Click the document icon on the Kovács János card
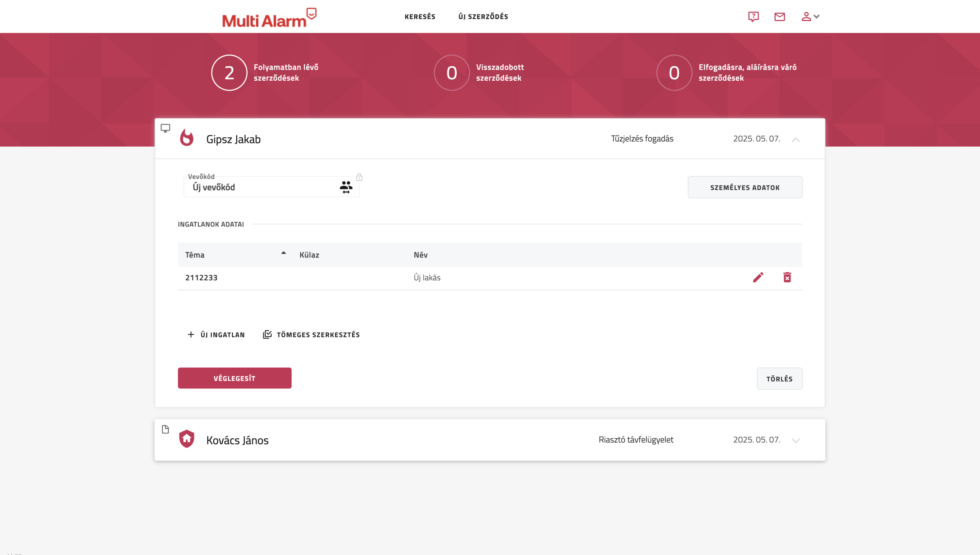 click(x=165, y=429)
